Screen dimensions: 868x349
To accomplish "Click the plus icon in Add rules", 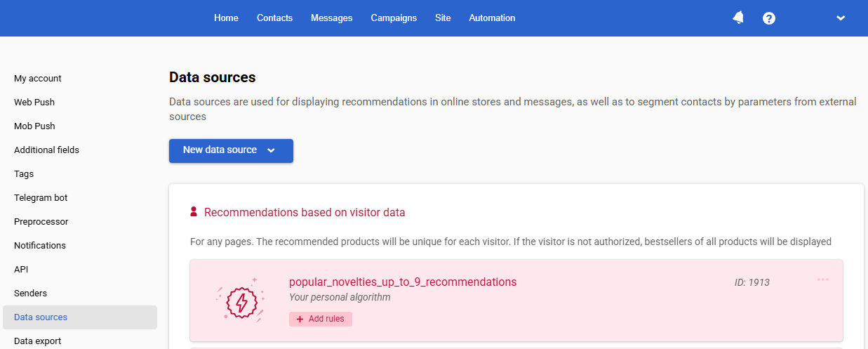I will (300, 319).
